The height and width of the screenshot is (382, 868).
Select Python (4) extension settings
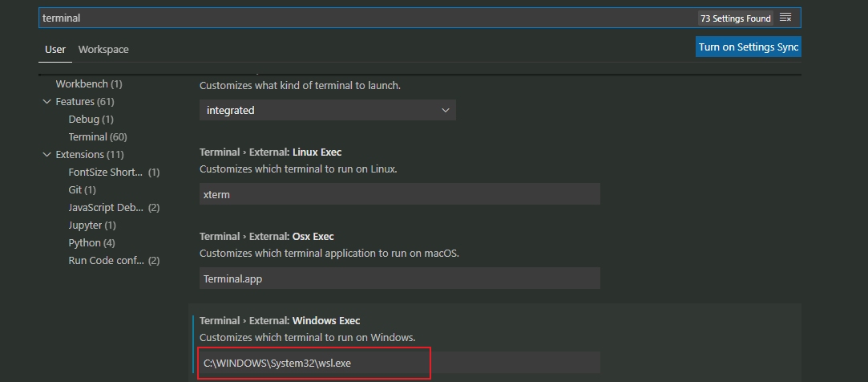pyautogui.click(x=92, y=243)
